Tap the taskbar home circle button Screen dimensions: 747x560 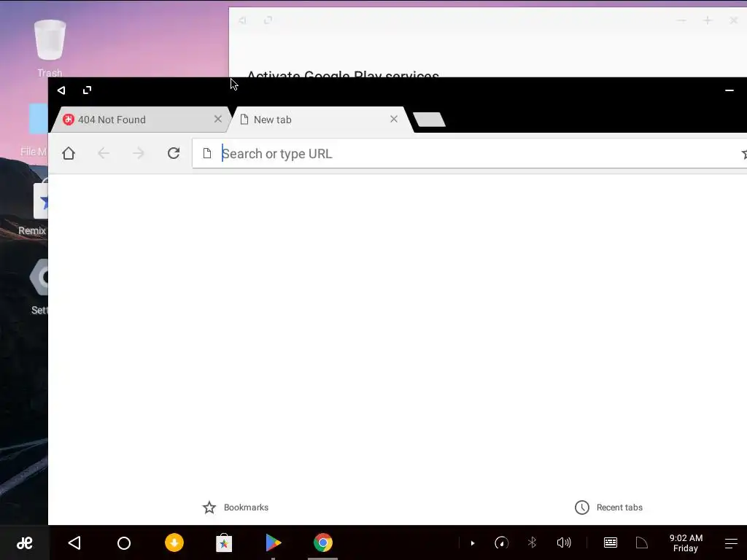124,542
